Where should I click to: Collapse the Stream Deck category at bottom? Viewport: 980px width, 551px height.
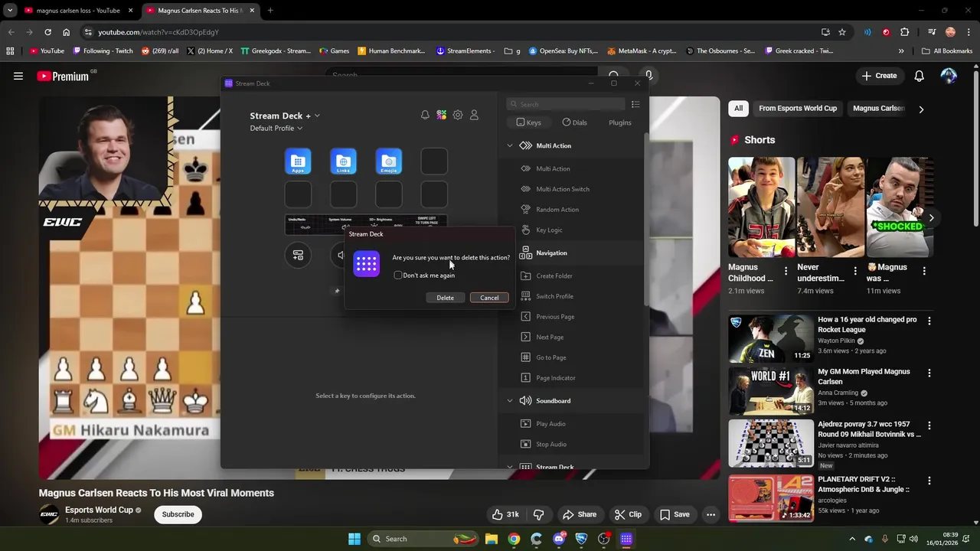pos(510,466)
